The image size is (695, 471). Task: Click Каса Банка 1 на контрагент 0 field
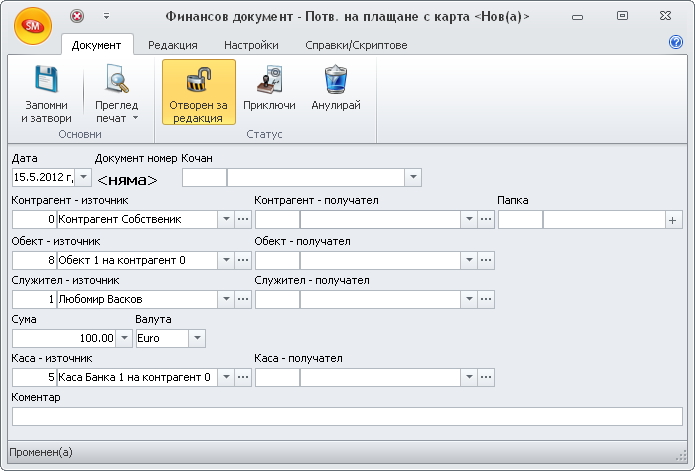point(137,377)
